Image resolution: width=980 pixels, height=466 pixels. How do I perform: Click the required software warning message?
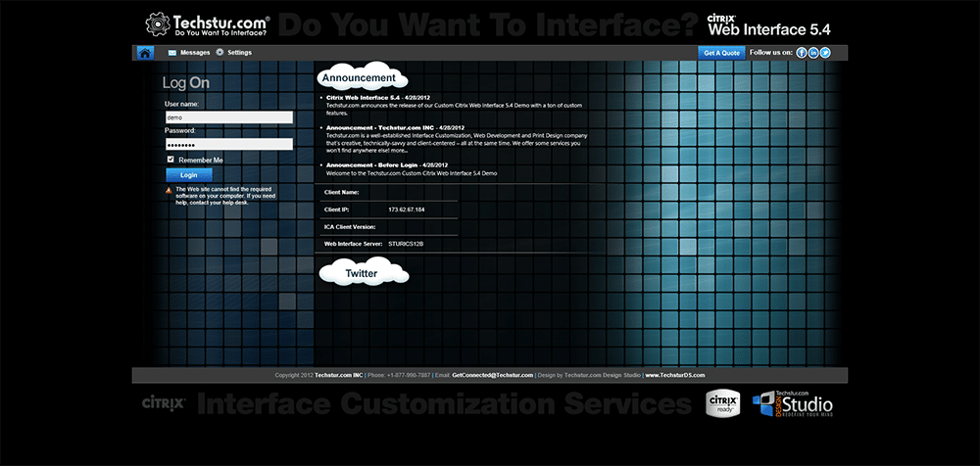pyautogui.click(x=225, y=196)
